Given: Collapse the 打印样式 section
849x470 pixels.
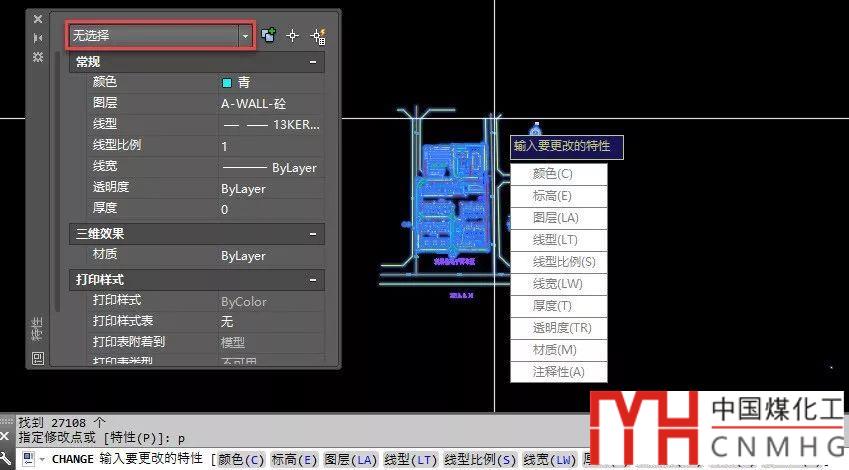Looking at the screenshot, I should pyautogui.click(x=314, y=279).
